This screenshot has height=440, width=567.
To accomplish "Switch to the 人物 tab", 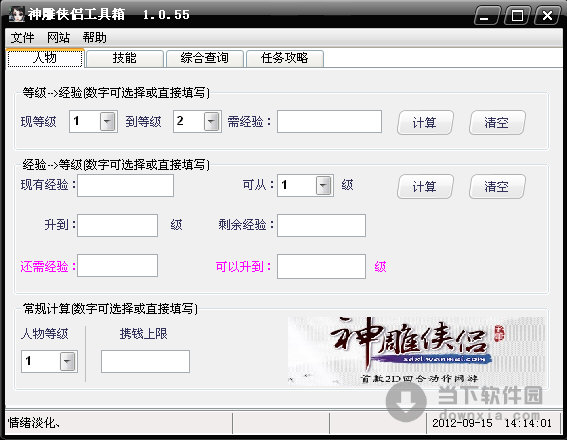I will point(45,58).
